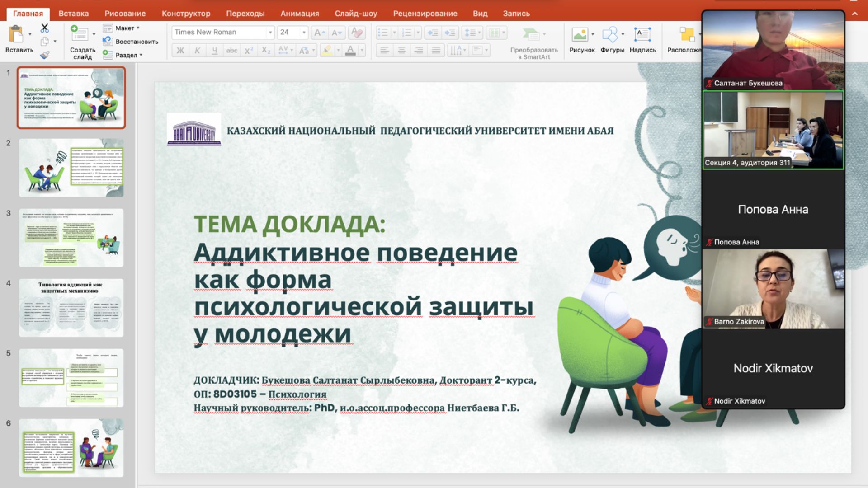Open the Анимация ribbon tab
The image size is (868, 488).
coord(299,14)
